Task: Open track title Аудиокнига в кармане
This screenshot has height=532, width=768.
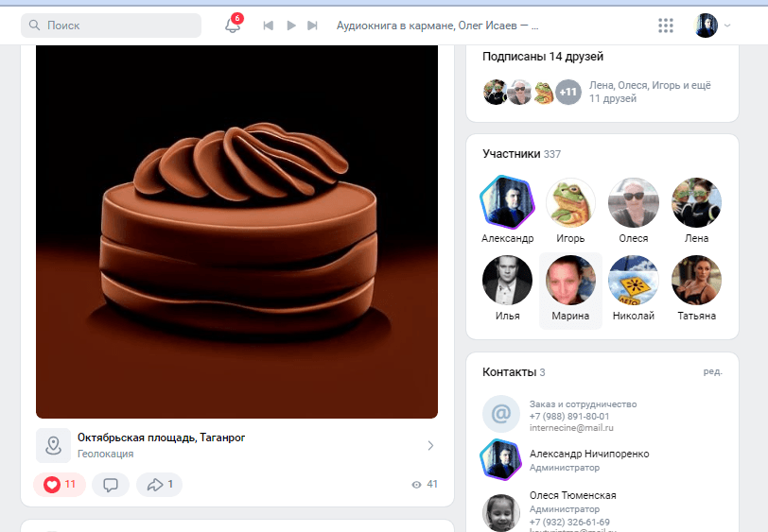Action: [x=437, y=26]
